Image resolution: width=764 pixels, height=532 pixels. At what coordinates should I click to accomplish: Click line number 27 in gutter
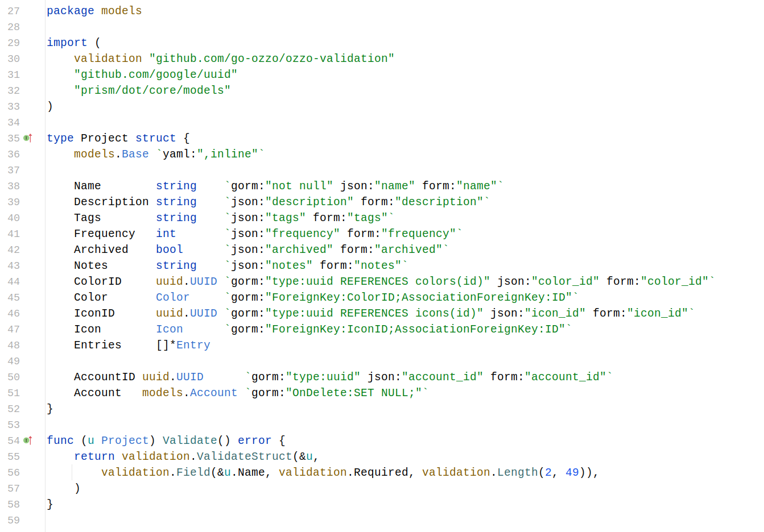pyautogui.click(x=14, y=11)
